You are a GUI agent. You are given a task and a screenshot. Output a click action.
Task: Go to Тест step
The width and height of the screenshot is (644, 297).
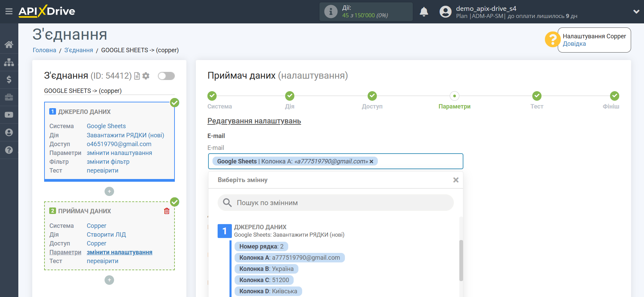pyautogui.click(x=537, y=96)
